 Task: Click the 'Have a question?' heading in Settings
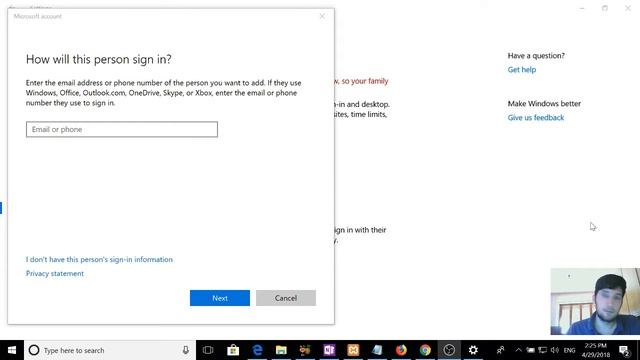pyautogui.click(x=536, y=56)
